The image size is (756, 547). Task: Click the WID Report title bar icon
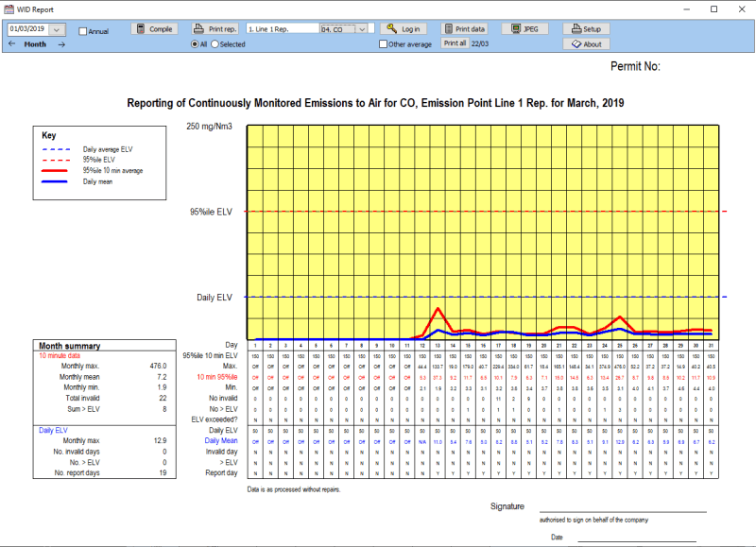[9, 9]
